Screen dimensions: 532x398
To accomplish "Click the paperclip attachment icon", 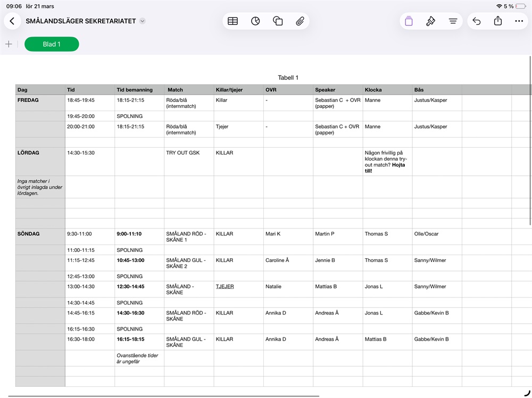I will (300, 21).
